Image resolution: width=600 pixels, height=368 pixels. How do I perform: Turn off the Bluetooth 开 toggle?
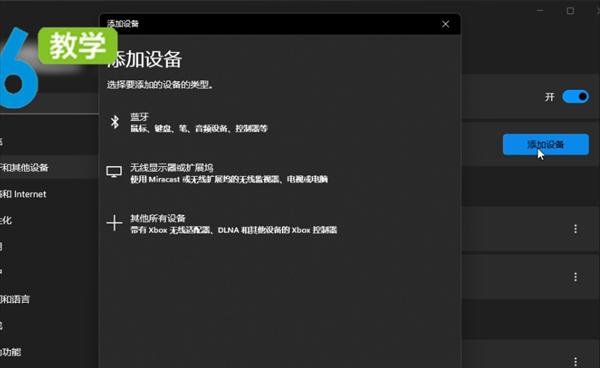576,96
